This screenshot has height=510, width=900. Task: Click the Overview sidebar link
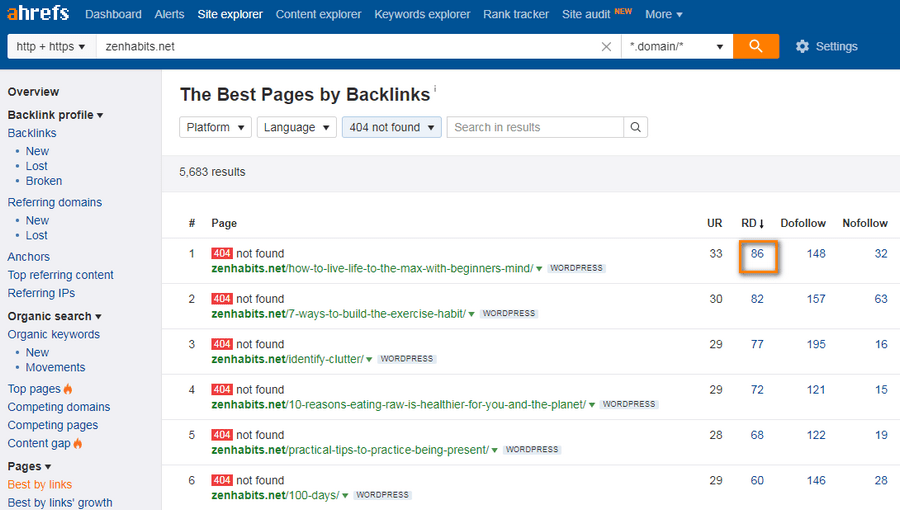[x=33, y=92]
